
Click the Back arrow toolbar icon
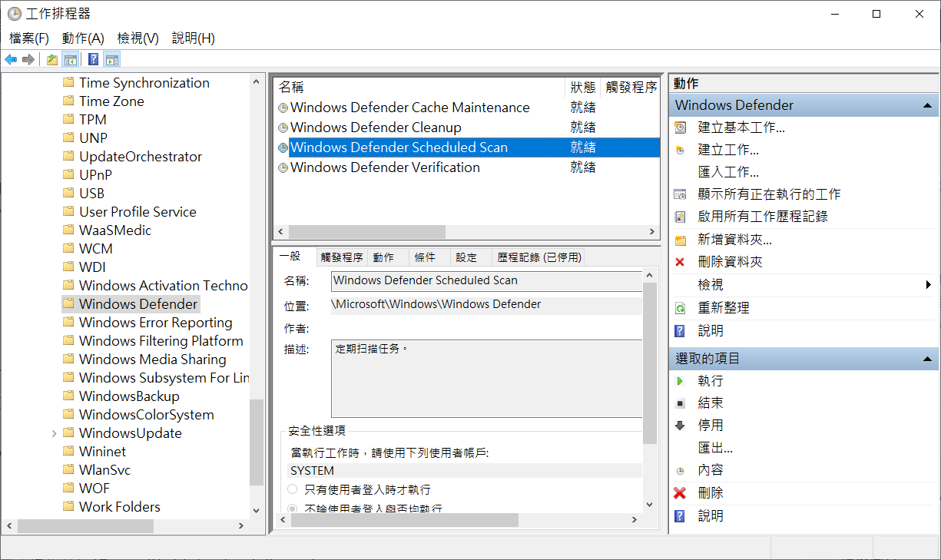pos(11,59)
